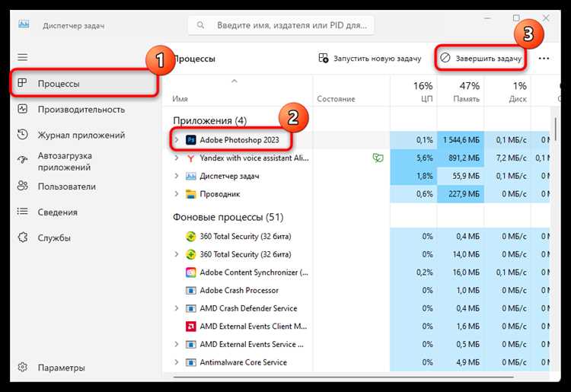Click the Проводник folder icon
Viewport: 571px width, 392px height.
tap(191, 194)
